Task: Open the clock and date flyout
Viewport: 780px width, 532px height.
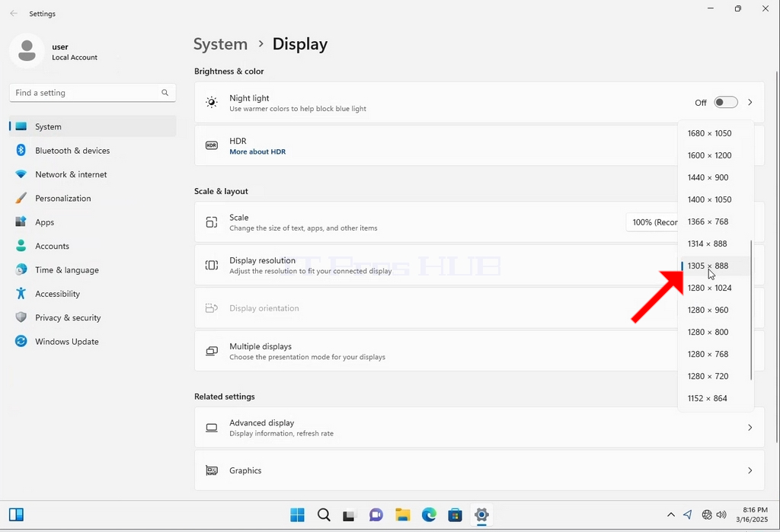Action: coord(752,514)
